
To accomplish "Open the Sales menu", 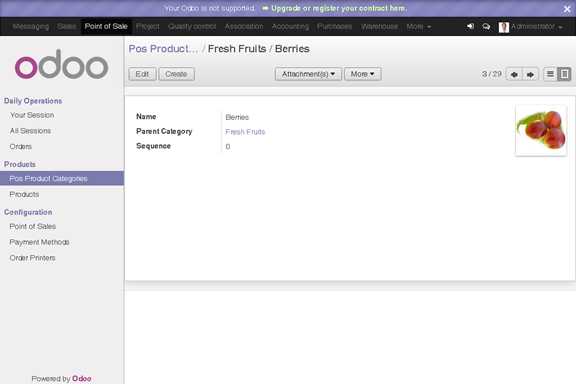I will [66, 26].
